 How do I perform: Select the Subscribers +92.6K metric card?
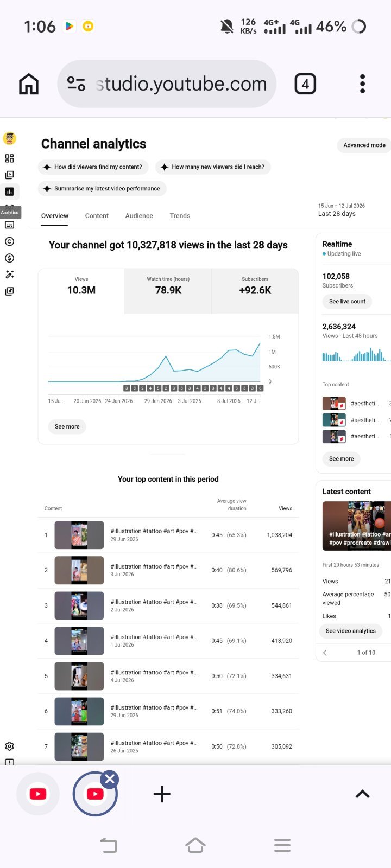[255, 291]
